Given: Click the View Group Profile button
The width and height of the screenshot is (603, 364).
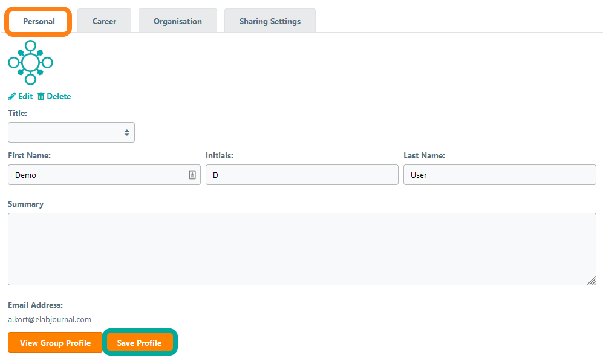Looking at the screenshot, I should [55, 343].
